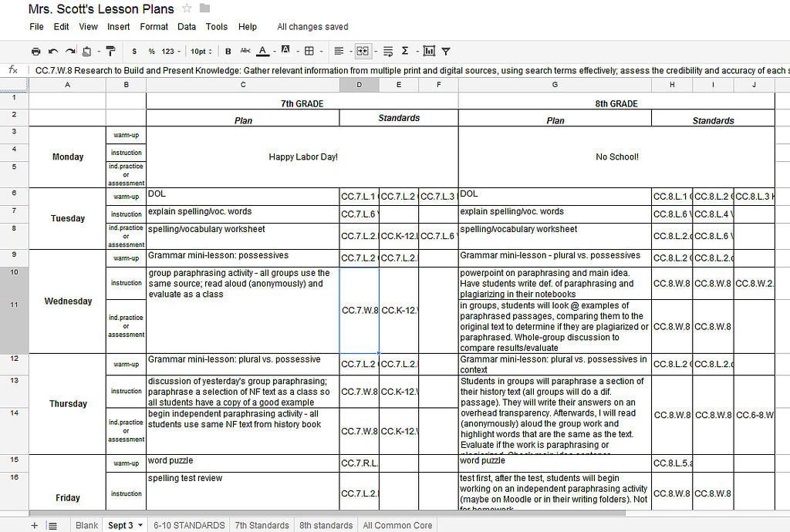
Task: Click the formula bar input
Action: click(x=409, y=70)
